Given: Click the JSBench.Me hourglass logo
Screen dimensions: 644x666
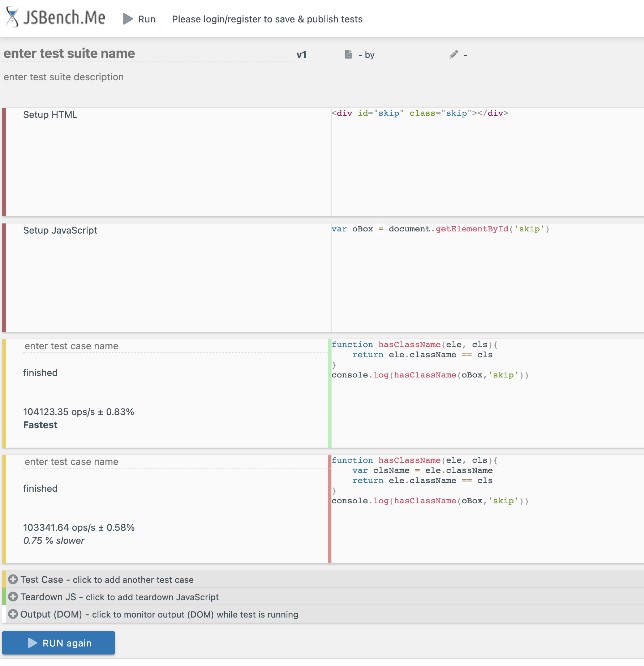Looking at the screenshot, I should tap(13, 18).
